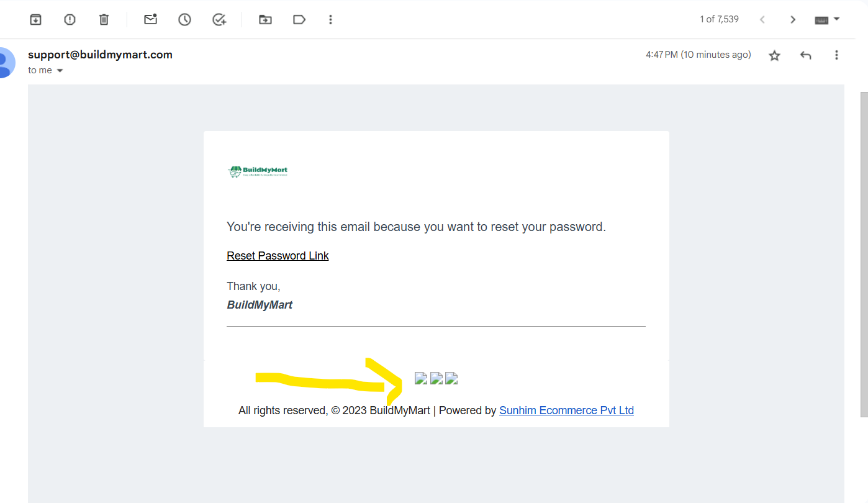Click the first broken social image icon

421,378
